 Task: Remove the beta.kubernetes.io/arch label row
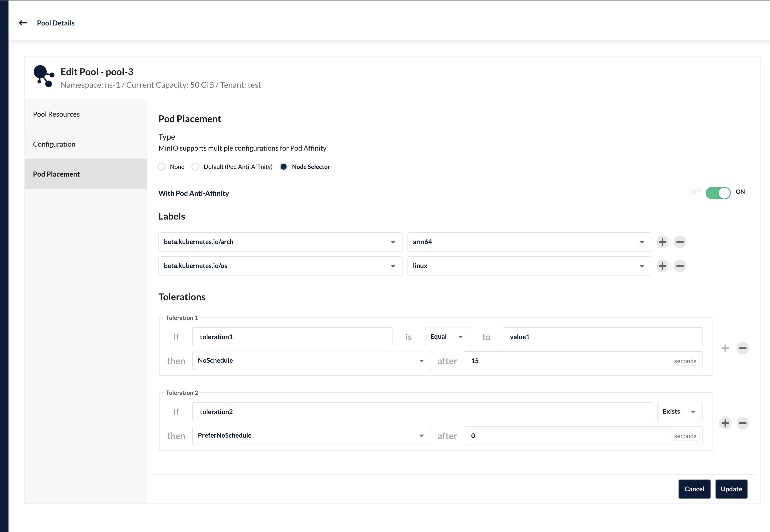click(x=680, y=242)
